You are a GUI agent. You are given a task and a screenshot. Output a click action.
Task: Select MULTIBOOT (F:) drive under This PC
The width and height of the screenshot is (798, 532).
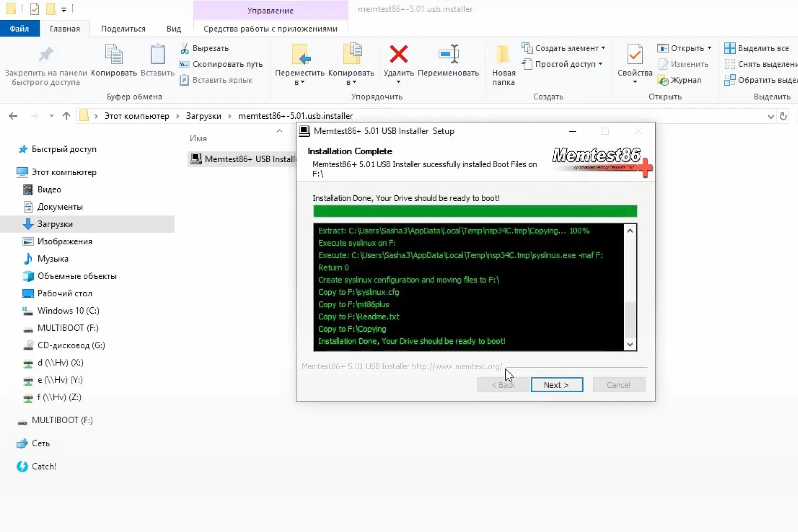(x=68, y=328)
